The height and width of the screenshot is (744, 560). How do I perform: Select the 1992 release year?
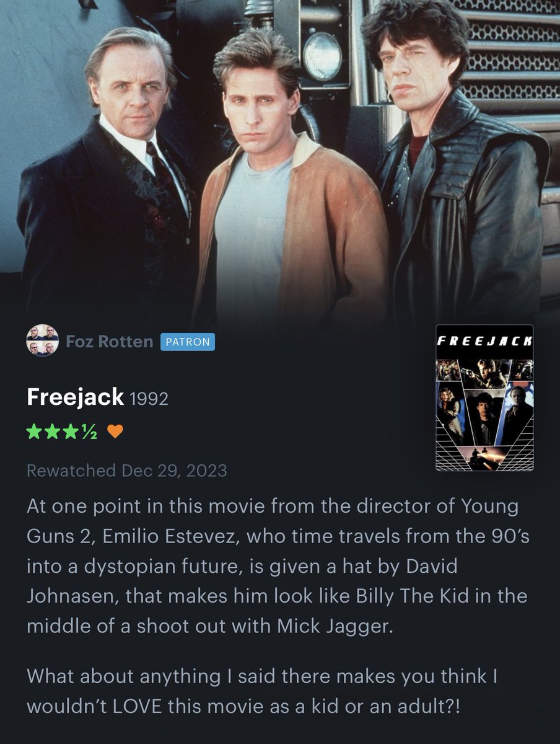[148, 399]
